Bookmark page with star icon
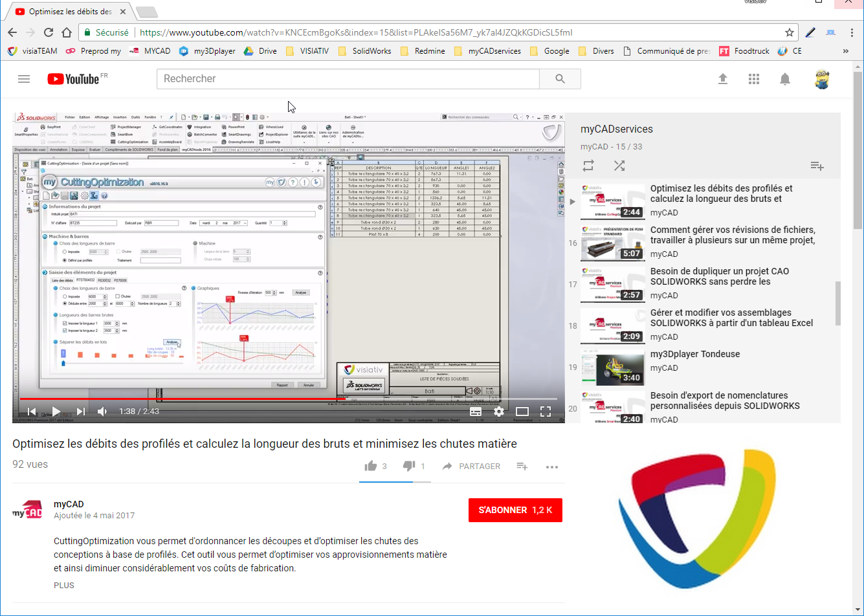Image resolution: width=864 pixels, height=616 pixels. [x=790, y=32]
